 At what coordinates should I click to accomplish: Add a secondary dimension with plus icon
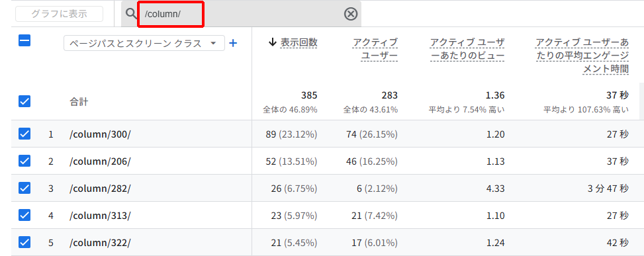[x=233, y=43]
